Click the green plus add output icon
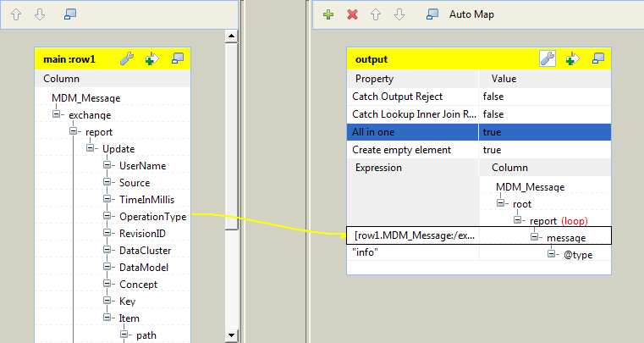Image resolution: width=644 pixels, height=343 pixels. coord(328,15)
